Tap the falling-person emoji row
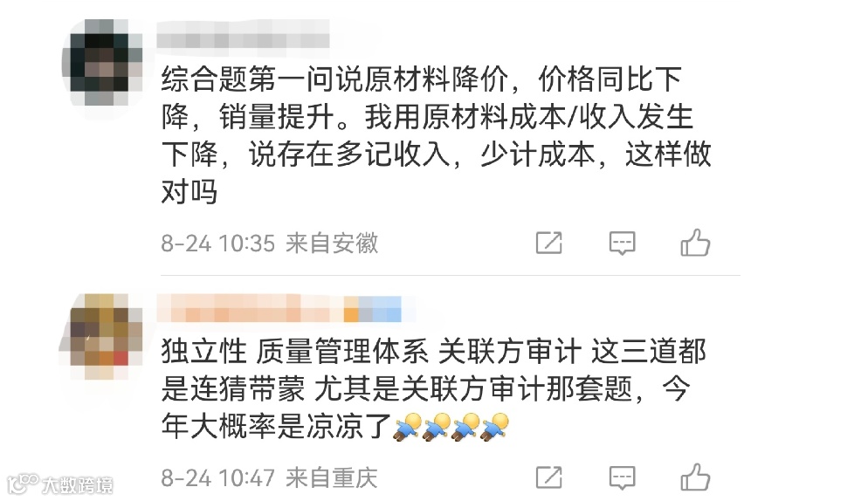The width and height of the screenshot is (868, 501). [451, 427]
